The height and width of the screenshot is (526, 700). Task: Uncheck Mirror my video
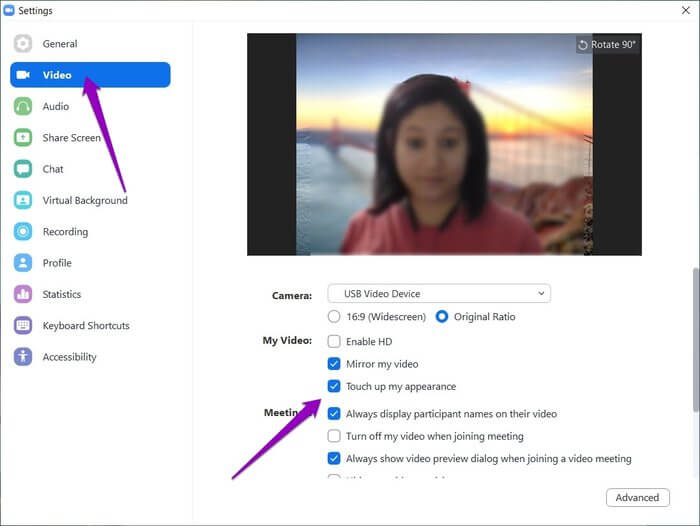click(x=335, y=364)
